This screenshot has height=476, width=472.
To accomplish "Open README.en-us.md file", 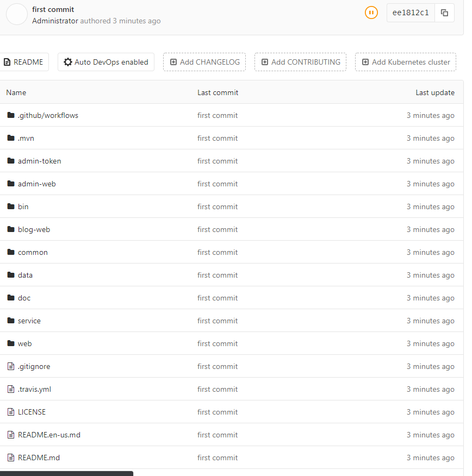I will coord(49,435).
